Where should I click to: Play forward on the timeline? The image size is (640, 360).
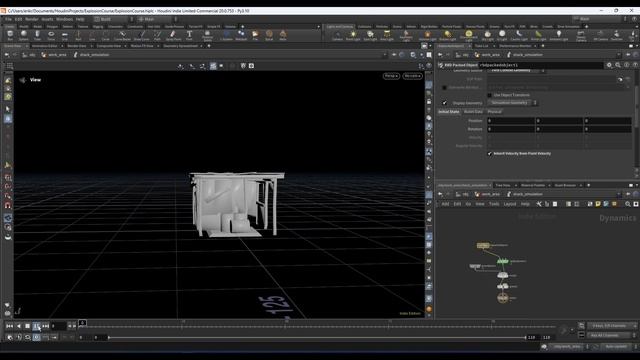[x=36, y=326]
